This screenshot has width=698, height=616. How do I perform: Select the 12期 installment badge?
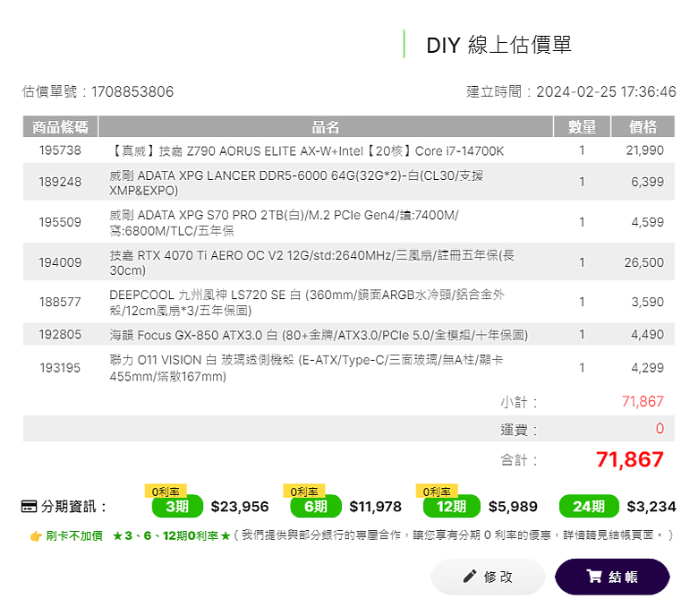pyautogui.click(x=451, y=507)
